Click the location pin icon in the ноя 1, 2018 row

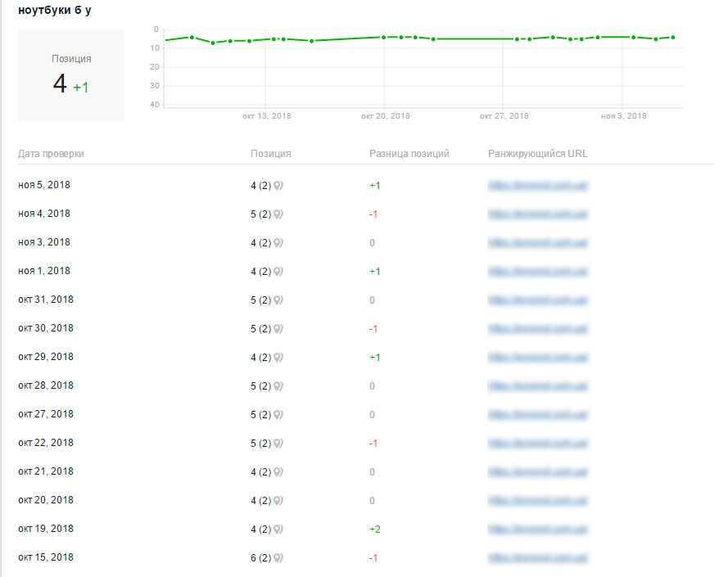(x=278, y=272)
